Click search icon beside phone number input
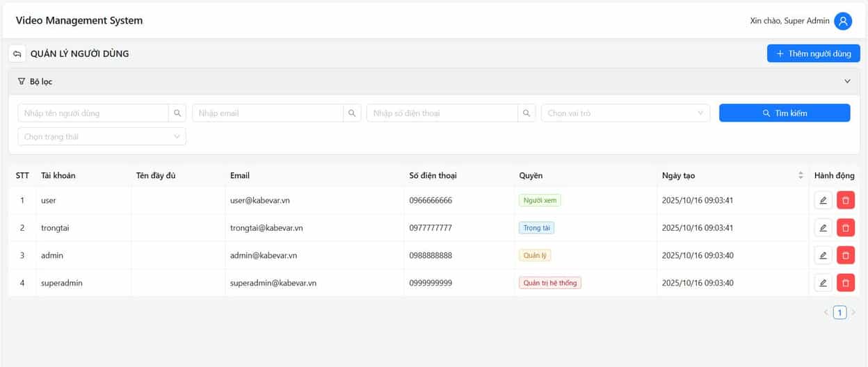868x367 pixels. click(527, 113)
